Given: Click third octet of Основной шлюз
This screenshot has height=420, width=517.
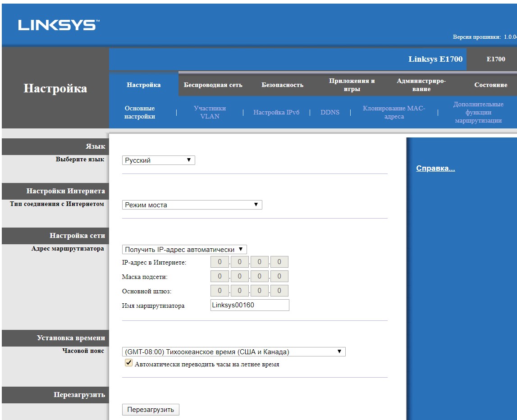Looking at the screenshot, I should (259, 291).
